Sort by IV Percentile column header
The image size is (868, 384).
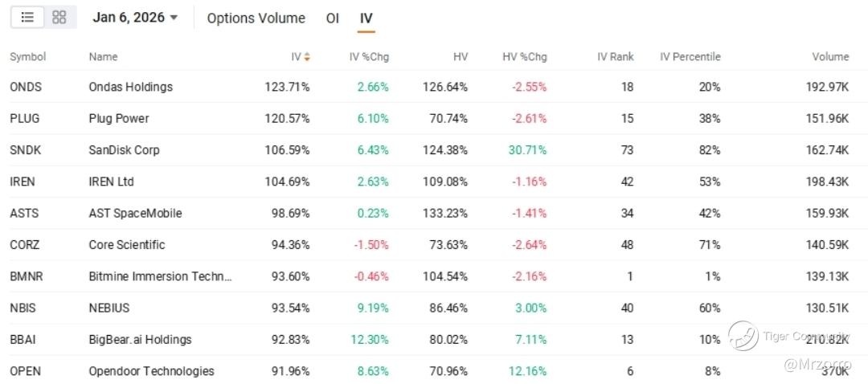click(690, 57)
